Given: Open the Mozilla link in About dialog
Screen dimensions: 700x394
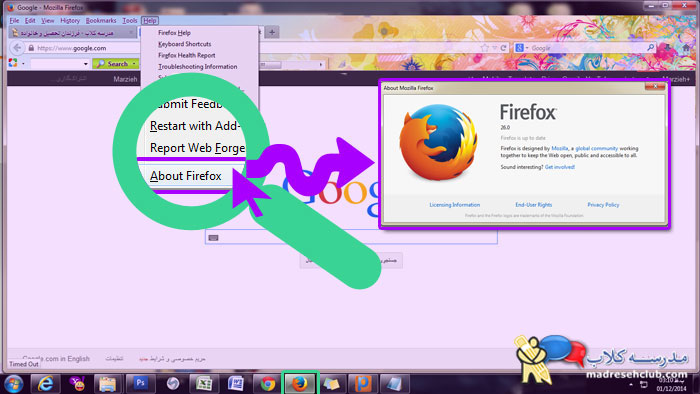Looking at the screenshot, I should (560, 148).
